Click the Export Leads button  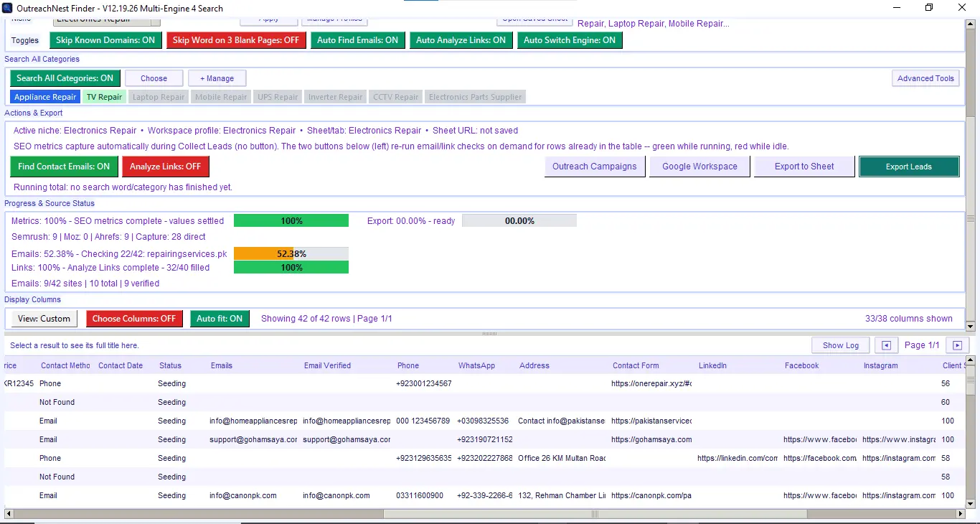click(909, 167)
